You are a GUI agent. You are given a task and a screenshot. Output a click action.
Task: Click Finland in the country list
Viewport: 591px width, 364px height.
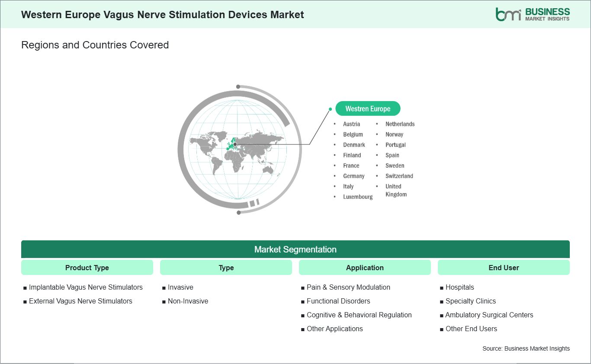[352, 155]
